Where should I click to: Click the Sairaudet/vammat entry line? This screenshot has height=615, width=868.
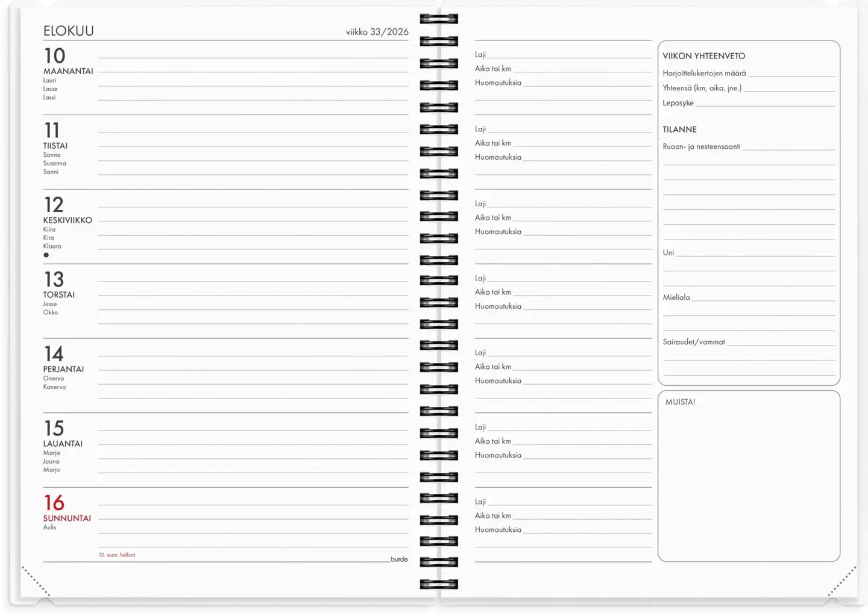[781, 342]
